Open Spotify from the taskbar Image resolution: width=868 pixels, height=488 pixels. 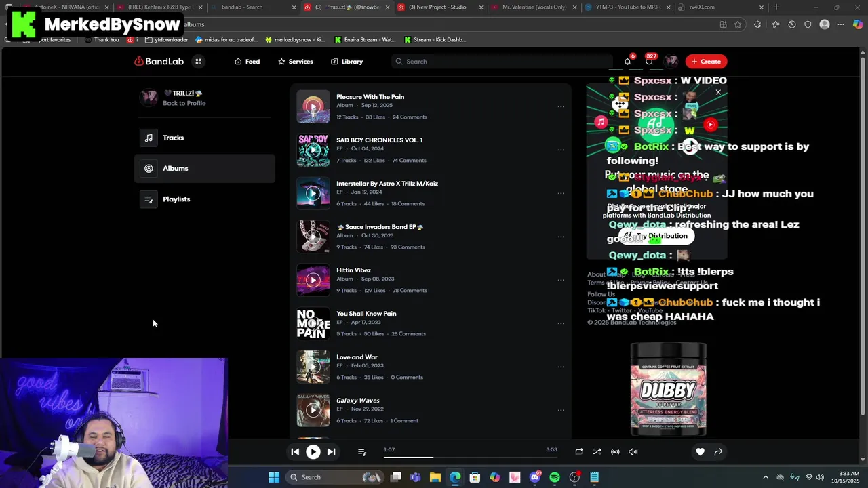555,477
